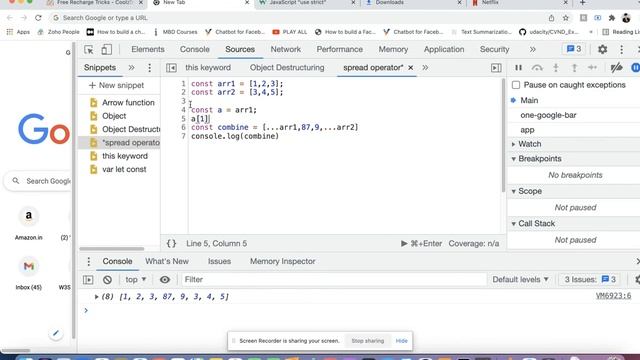Click the step into debugger icon
Screen dimensions: 640x360
pos(556,68)
